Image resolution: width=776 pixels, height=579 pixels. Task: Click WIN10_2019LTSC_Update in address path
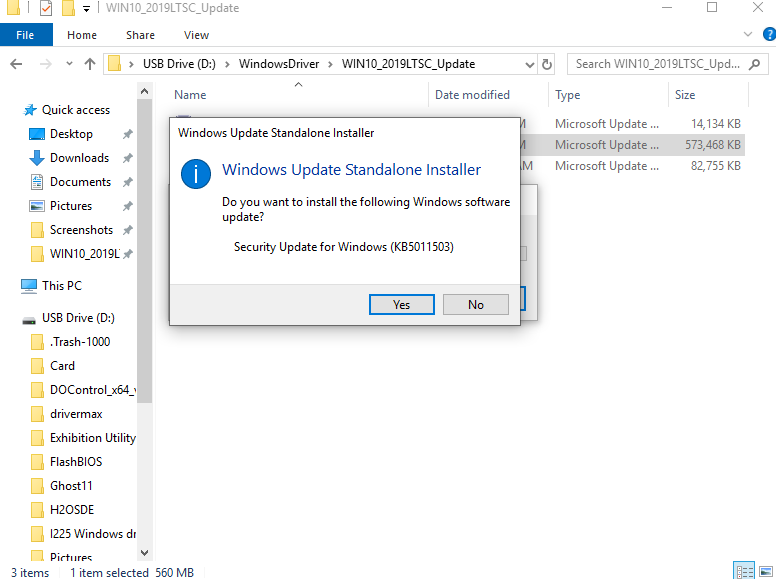pyautogui.click(x=408, y=64)
